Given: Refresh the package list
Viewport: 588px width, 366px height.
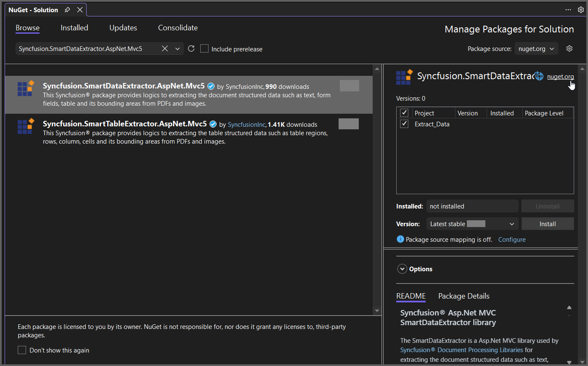Looking at the screenshot, I should [191, 48].
